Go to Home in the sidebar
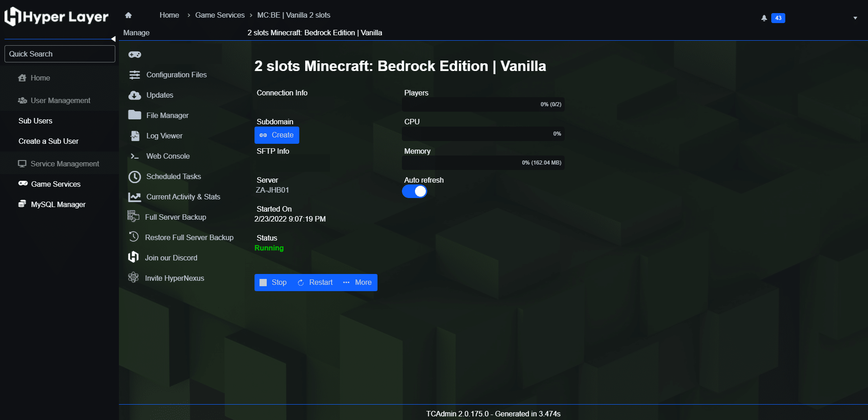 (40, 78)
